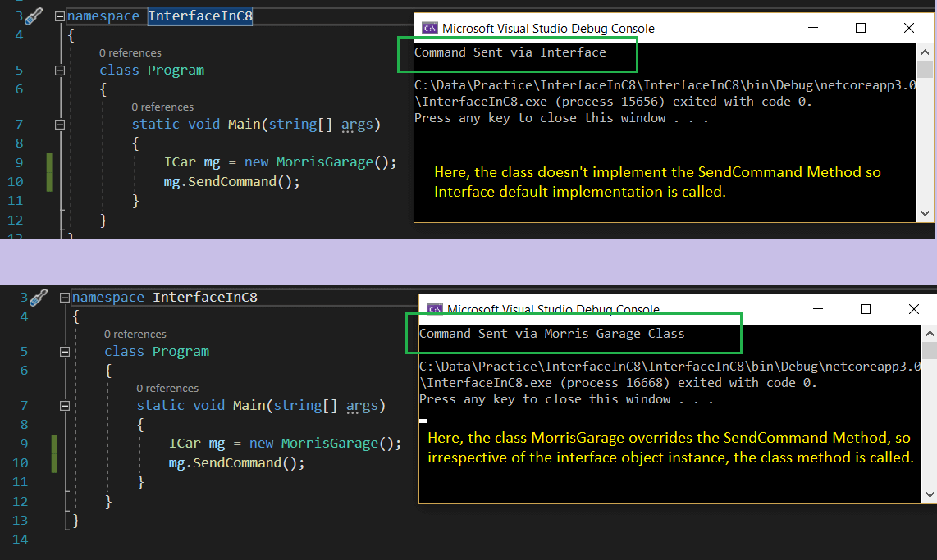Click 'MorrisGarage' in bottom editor line 9
937x560 pixels.
(329, 443)
